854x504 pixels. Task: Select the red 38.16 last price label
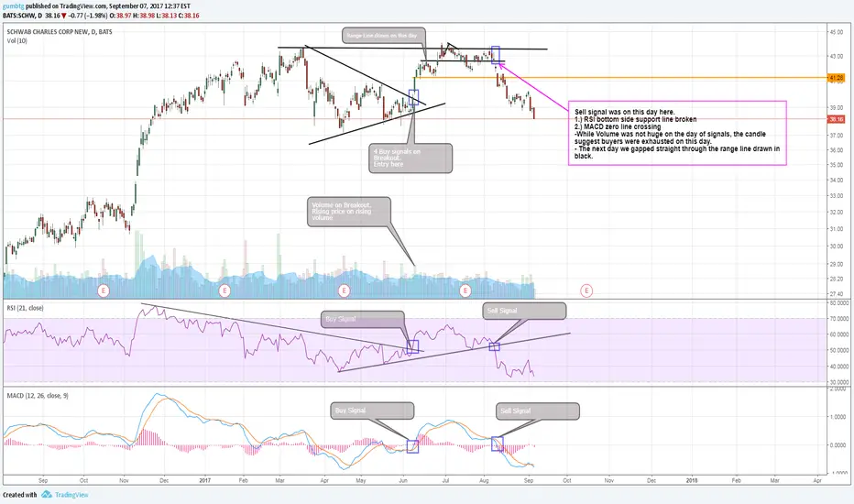[836, 119]
